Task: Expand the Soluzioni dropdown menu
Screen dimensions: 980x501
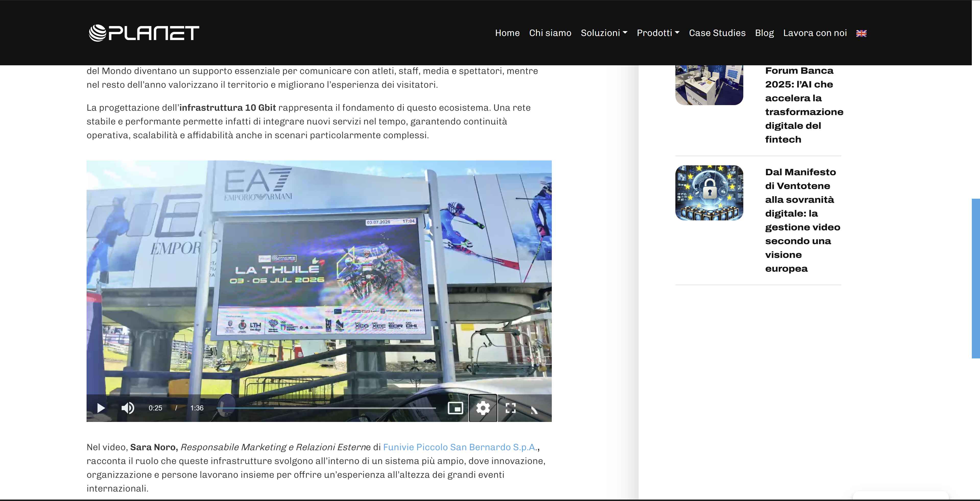Action: 604,33
